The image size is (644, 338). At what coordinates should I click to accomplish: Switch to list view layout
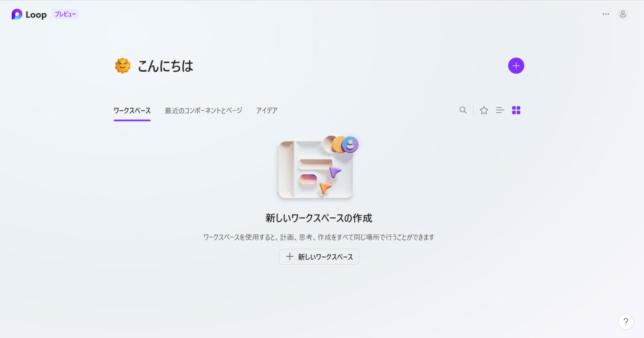point(500,110)
